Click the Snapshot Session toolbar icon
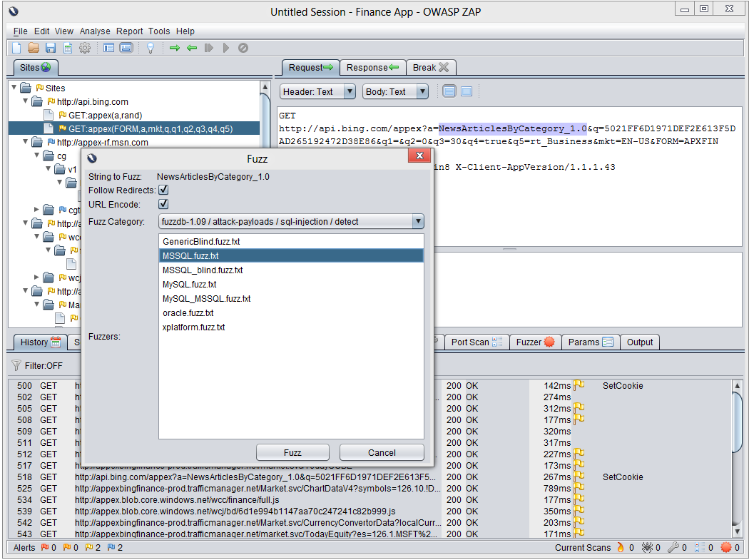 pos(68,48)
